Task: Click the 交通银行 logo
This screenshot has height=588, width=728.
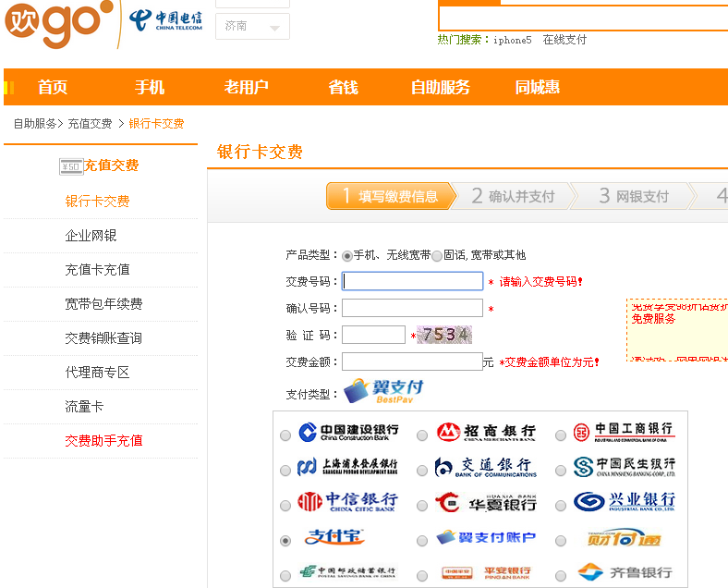Action: [x=486, y=467]
